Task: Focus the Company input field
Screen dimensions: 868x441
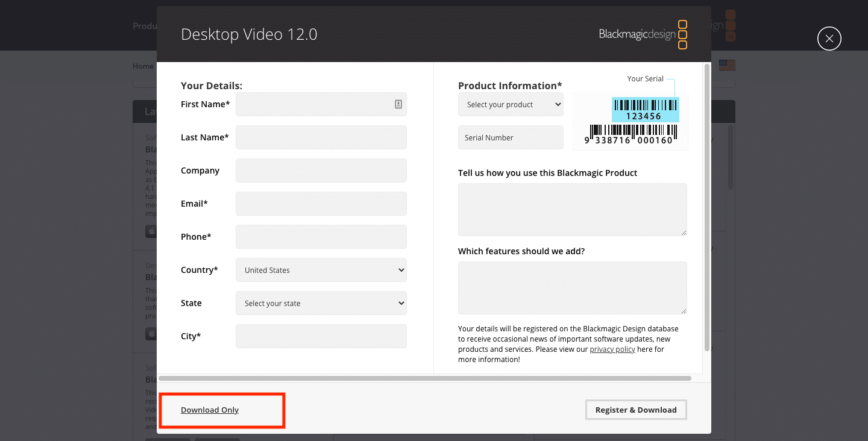Action: (x=321, y=170)
